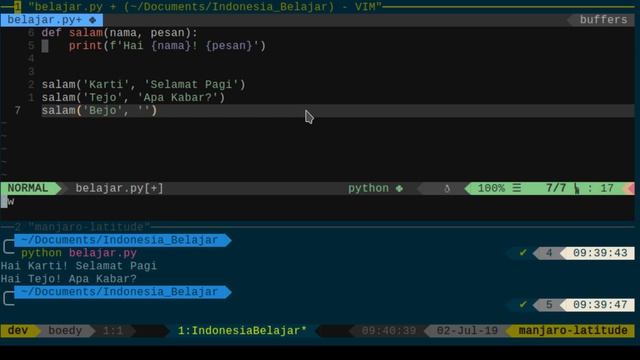Viewport: 640px width, 360px height.
Task: Click the 02-Jul-19 date in tmux bar
Action: pos(467,331)
